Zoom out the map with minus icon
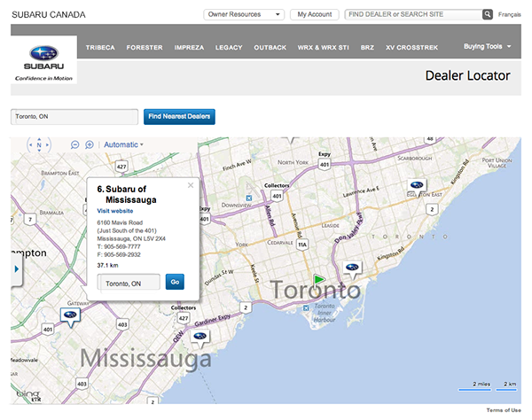The height and width of the screenshot is (420, 532). [x=74, y=144]
